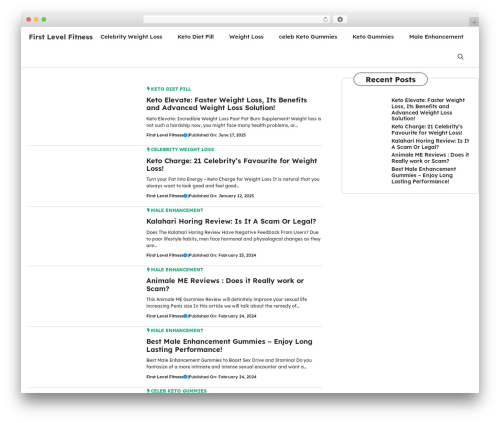Reload page using browser refresh icon
Viewport: 500px width, 423px height.
click(325, 20)
